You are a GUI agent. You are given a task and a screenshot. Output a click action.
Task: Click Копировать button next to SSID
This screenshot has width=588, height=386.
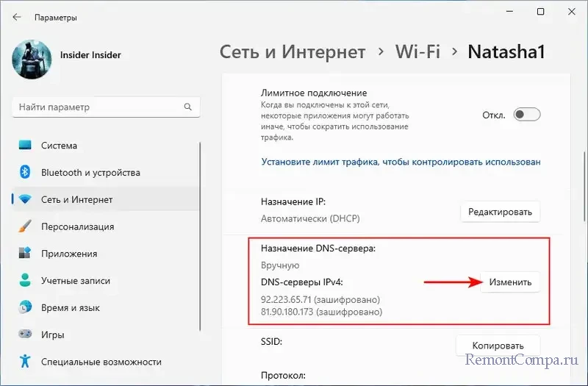498,346
